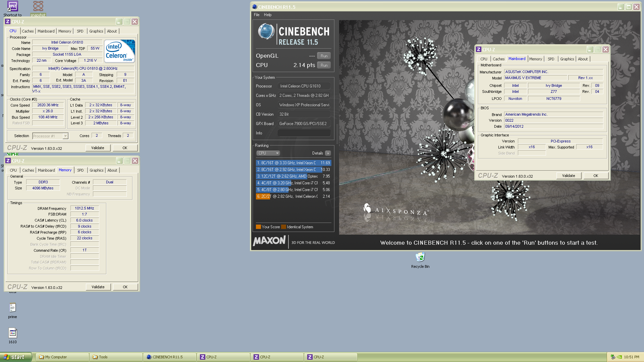Viewport: 644px width, 362px height.
Task: Click OK in the Mainboard CPU-Z window
Action: tap(596, 176)
